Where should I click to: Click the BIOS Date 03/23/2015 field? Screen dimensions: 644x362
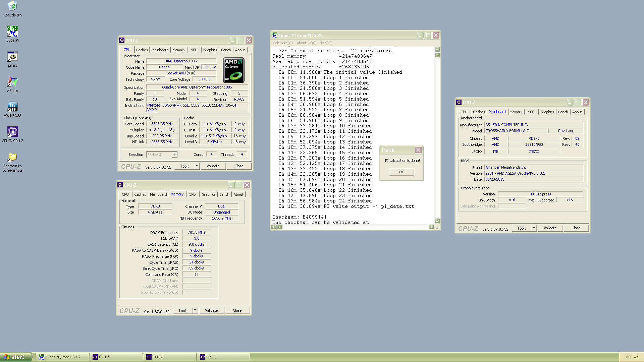tap(534, 179)
